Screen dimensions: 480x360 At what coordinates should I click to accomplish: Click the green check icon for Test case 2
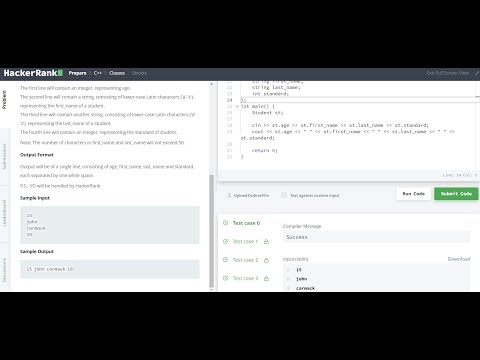pos(226,260)
